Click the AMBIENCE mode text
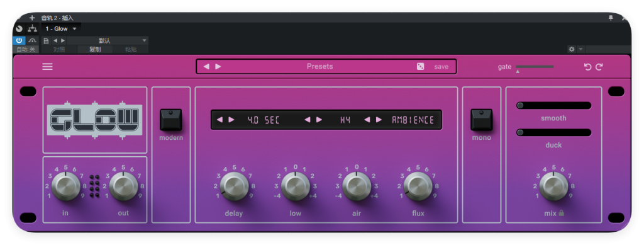The image size is (644, 245). click(413, 120)
